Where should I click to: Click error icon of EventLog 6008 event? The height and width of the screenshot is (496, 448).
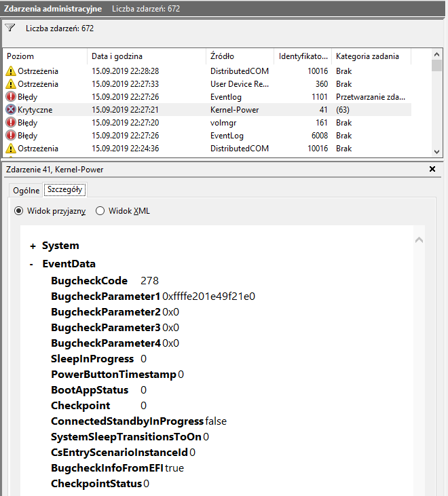pos(11,136)
